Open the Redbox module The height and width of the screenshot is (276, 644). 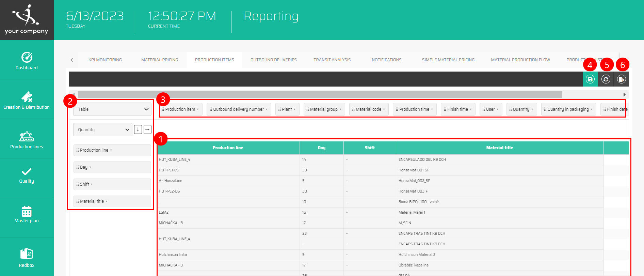point(27,258)
